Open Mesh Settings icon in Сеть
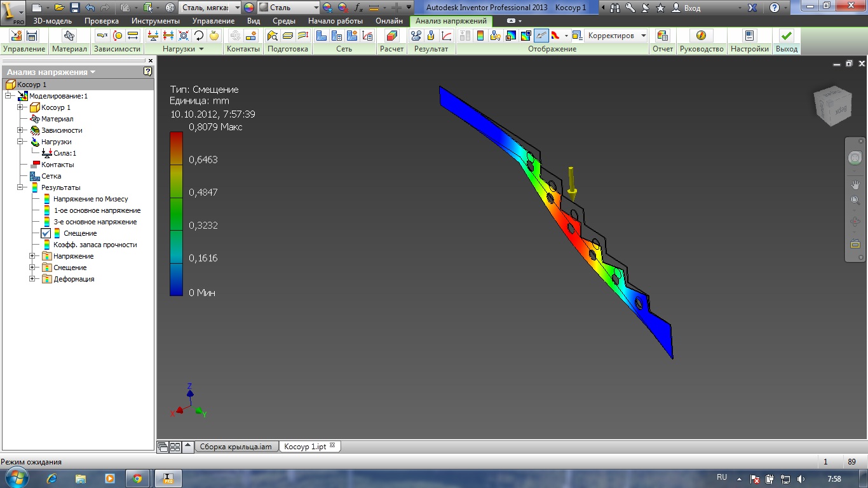Screen dimensions: 868x488 click(337, 36)
